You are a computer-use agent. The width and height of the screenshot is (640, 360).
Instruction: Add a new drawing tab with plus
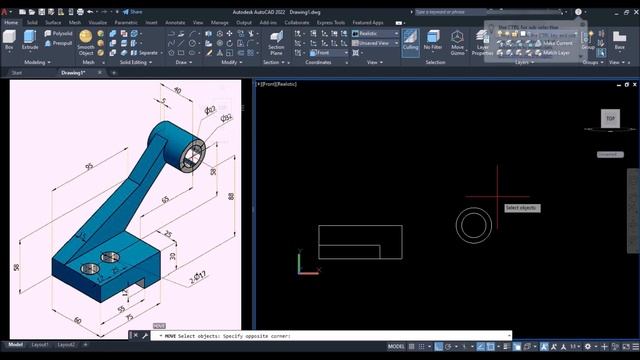114,73
